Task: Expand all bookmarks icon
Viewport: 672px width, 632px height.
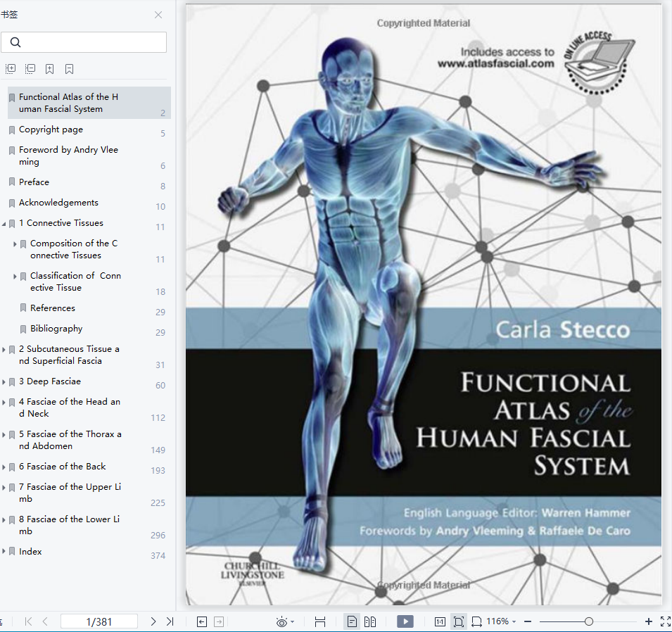Action: pos(11,68)
